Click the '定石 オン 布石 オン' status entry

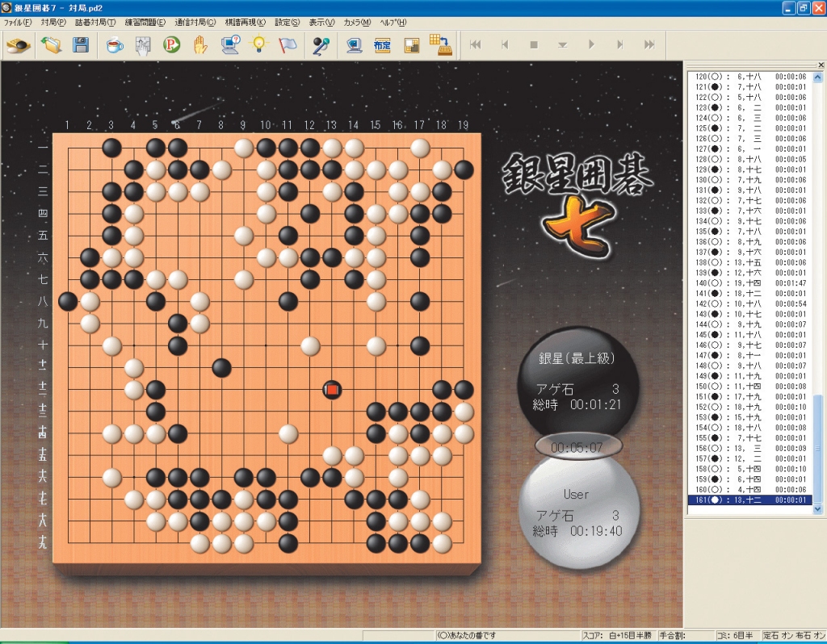pos(795,636)
